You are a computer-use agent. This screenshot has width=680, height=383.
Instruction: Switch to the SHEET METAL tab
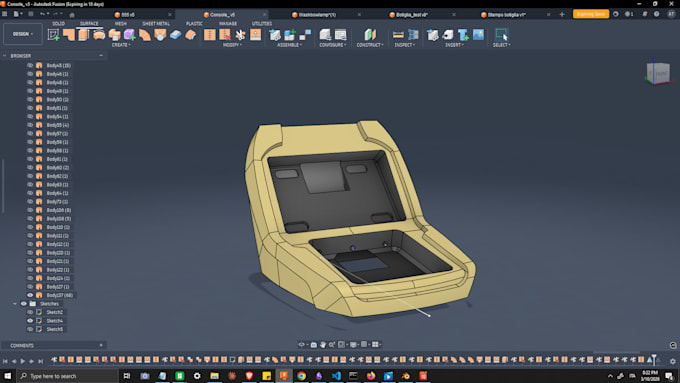[156, 23]
